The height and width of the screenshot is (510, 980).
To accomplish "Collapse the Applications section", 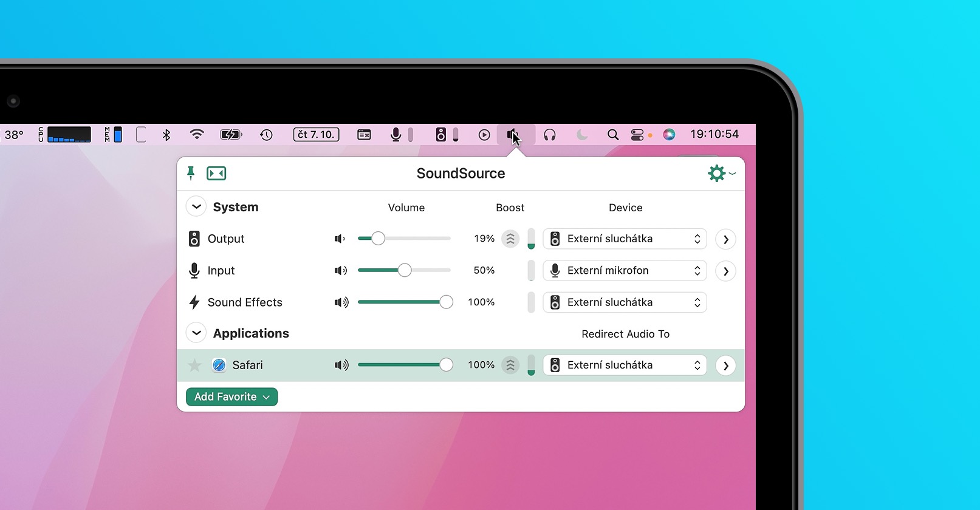I will point(196,333).
